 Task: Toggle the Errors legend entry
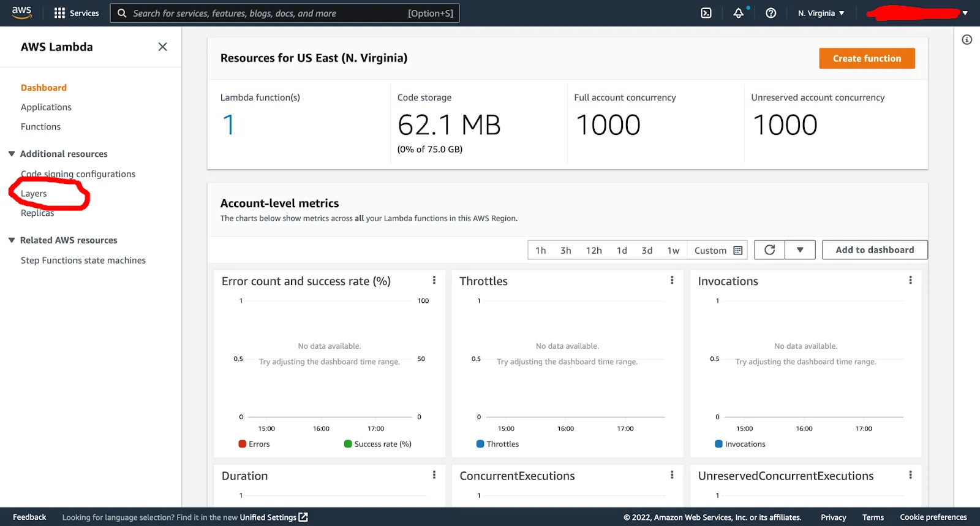[254, 444]
